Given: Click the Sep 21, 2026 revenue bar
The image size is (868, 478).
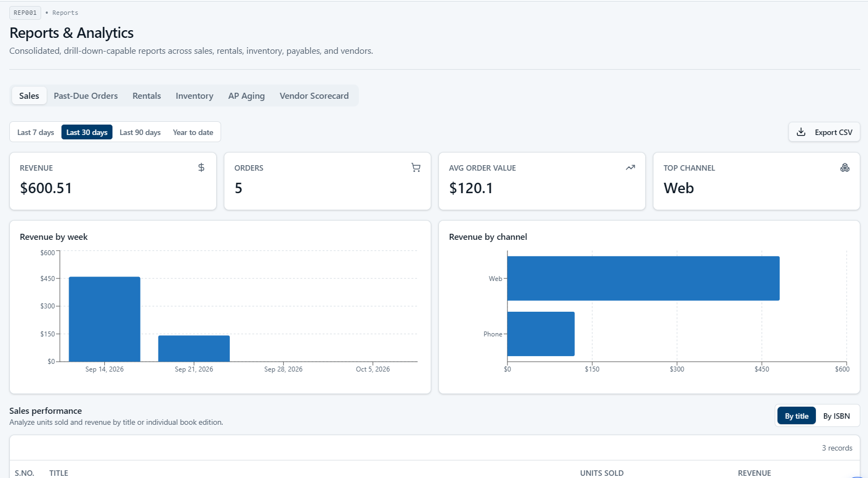Looking at the screenshot, I should [194, 348].
